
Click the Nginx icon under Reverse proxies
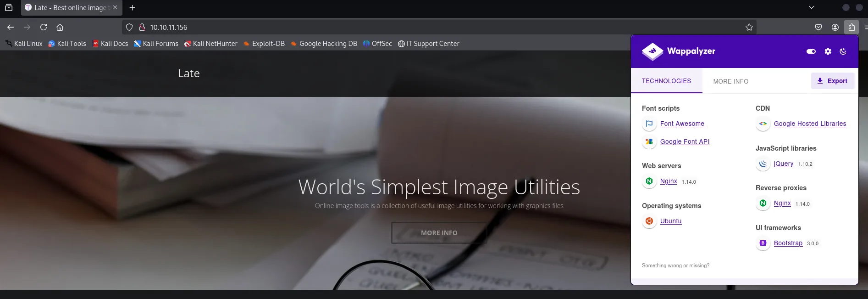(763, 203)
